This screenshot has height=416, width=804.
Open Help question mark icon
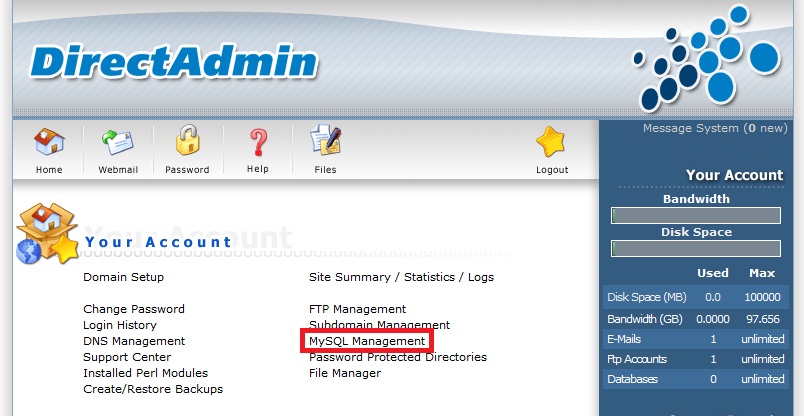coord(258,142)
